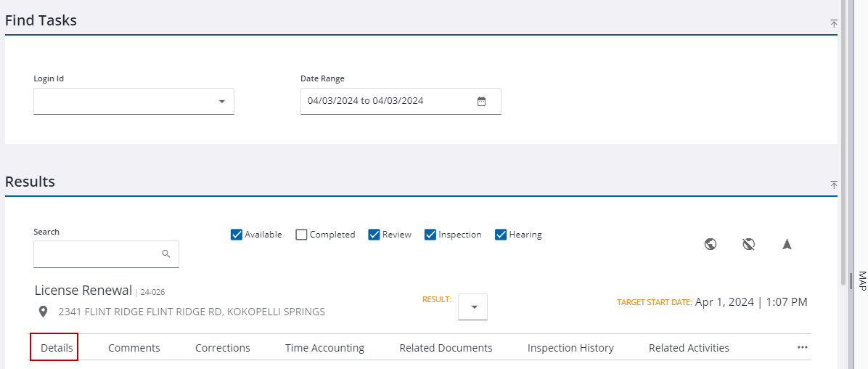Open the Date Range calendar picker
This screenshot has height=369, width=868.
481,102
